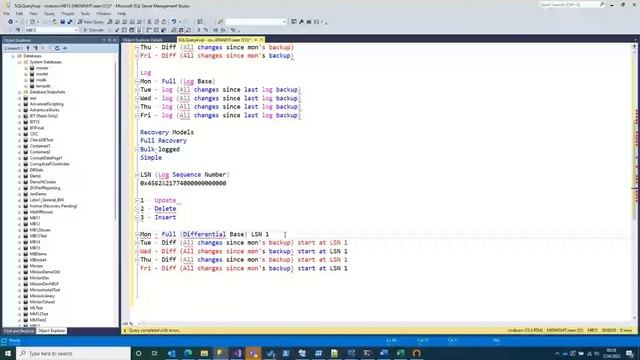Screen dimensions: 640x360
Task: Open the Help menu
Action: (x=122, y=13)
